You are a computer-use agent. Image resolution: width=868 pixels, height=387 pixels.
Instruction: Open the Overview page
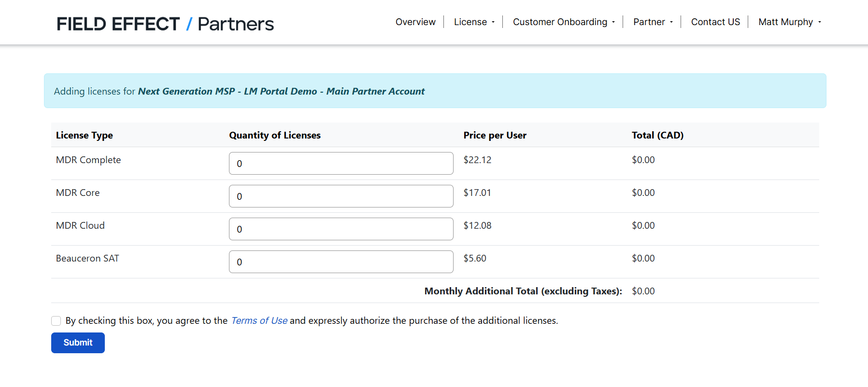click(x=415, y=22)
